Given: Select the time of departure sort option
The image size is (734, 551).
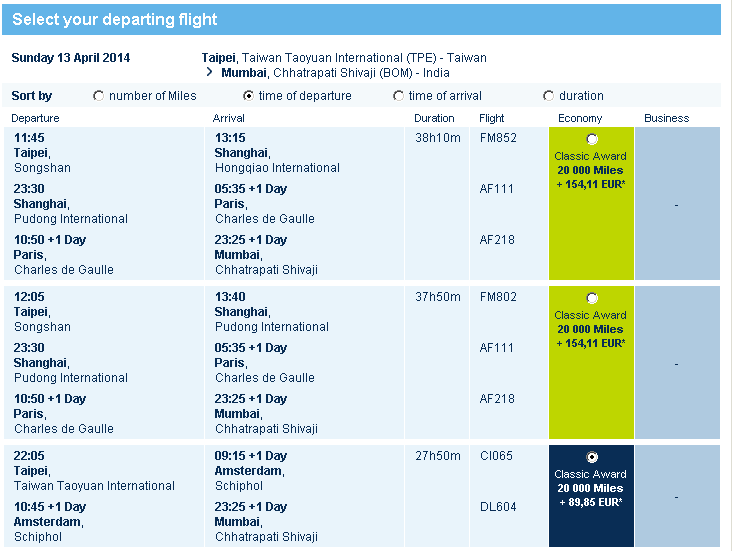Looking at the screenshot, I should [x=249, y=96].
